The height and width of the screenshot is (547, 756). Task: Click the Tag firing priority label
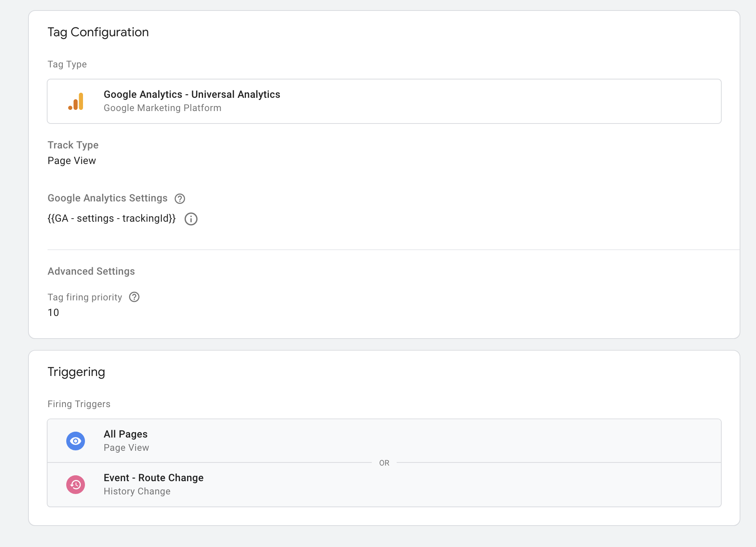(85, 297)
